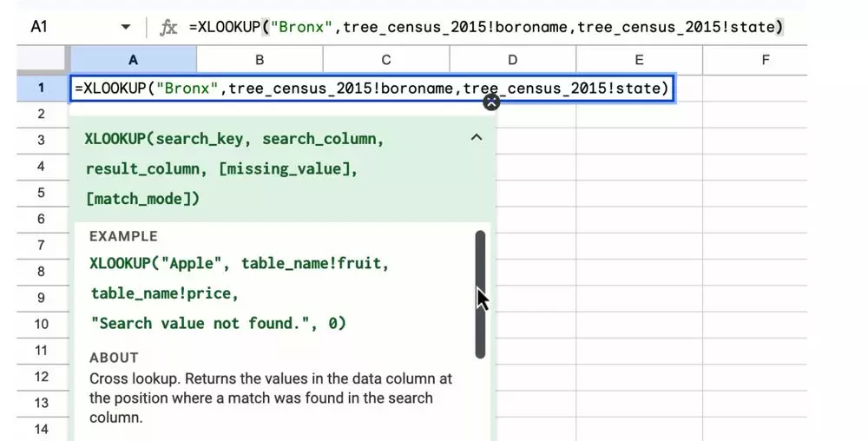Dismiss the formula help popup with X

point(491,102)
